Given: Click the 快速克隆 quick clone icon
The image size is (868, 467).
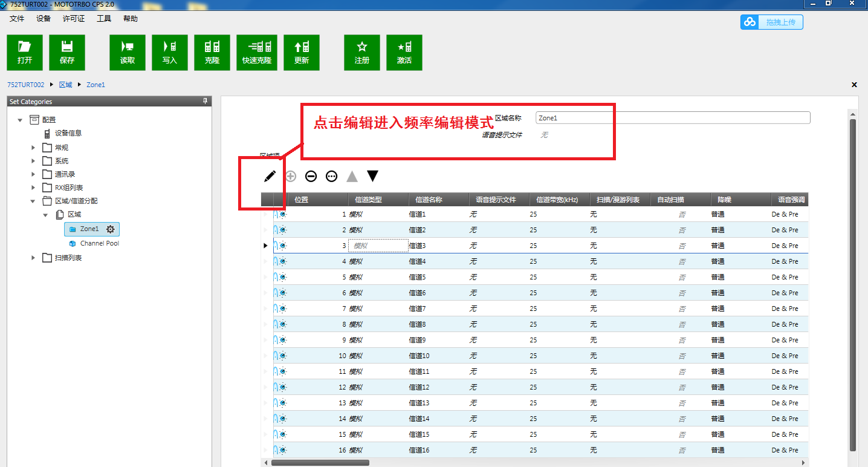Looking at the screenshot, I should click(x=257, y=52).
